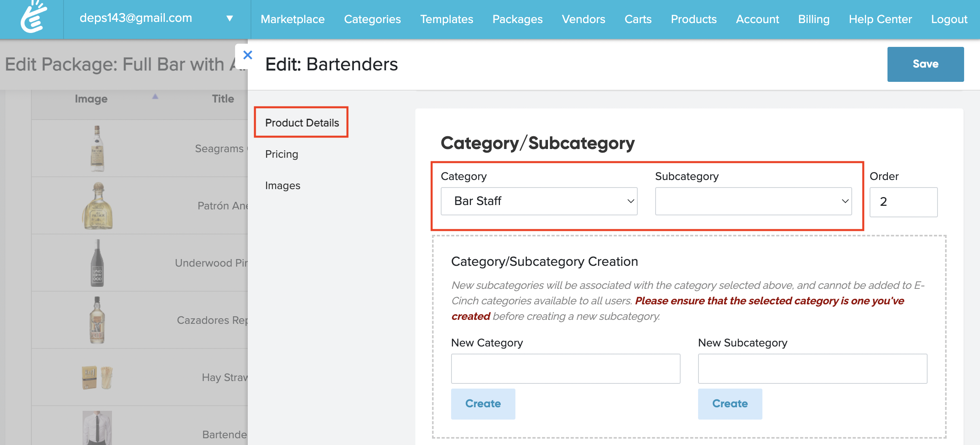Open the Marketplace menu item

(293, 19)
